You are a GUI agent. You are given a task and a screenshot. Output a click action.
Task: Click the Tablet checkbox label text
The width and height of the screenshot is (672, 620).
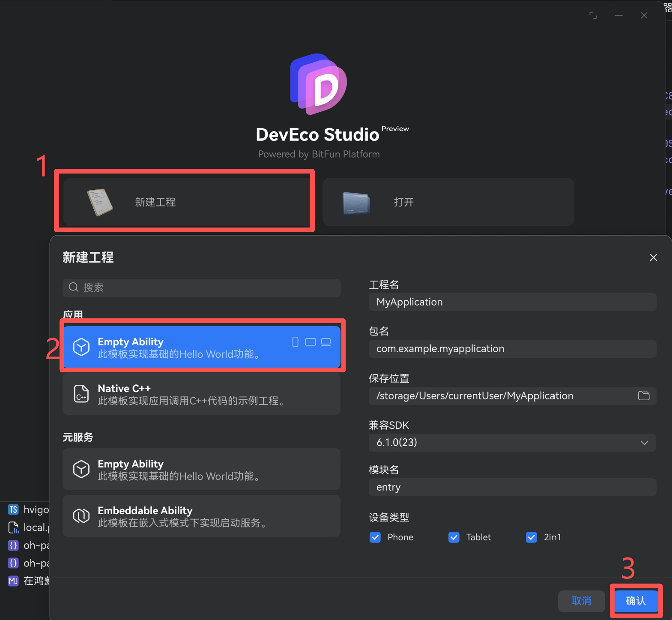tap(478, 537)
